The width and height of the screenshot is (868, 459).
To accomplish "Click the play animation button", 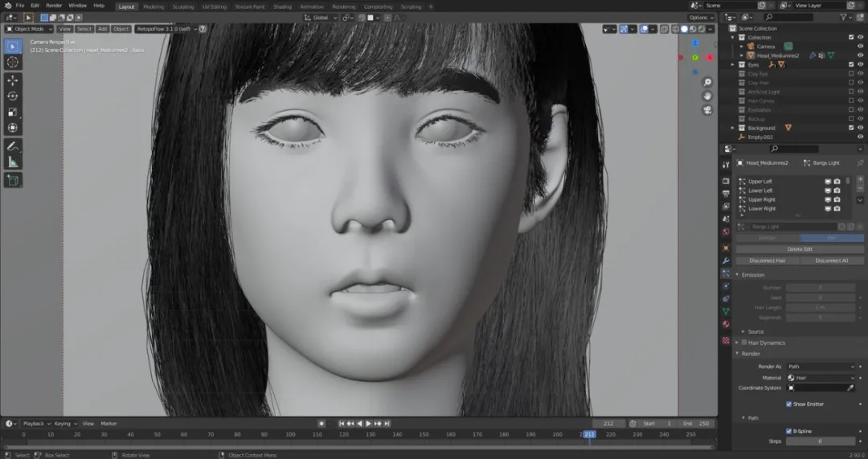I will pos(369,424).
